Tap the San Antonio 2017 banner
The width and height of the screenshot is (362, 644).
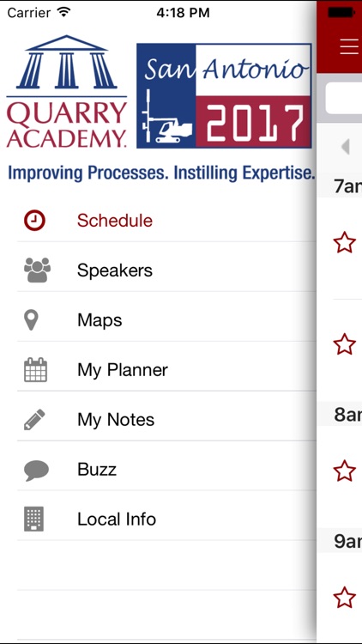pyautogui.click(x=224, y=95)
